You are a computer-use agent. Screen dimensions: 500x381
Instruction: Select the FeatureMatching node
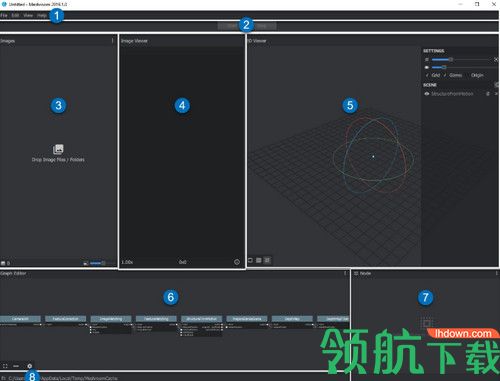156,319
